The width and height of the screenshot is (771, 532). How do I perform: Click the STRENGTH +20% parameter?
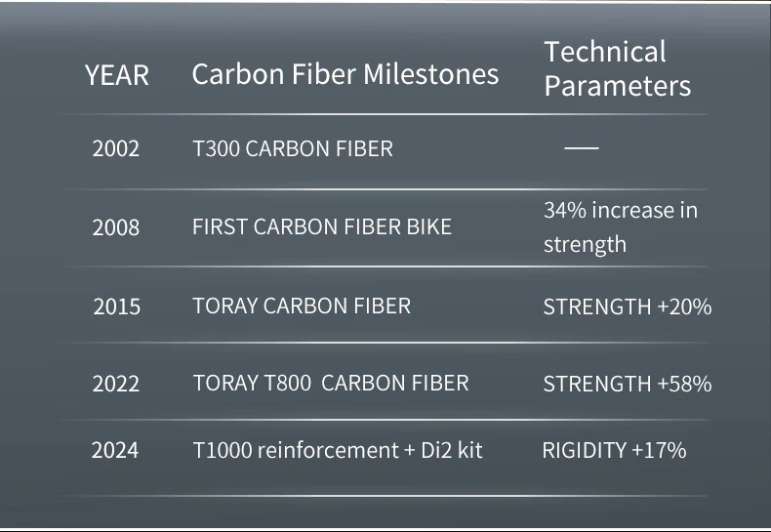627,307
